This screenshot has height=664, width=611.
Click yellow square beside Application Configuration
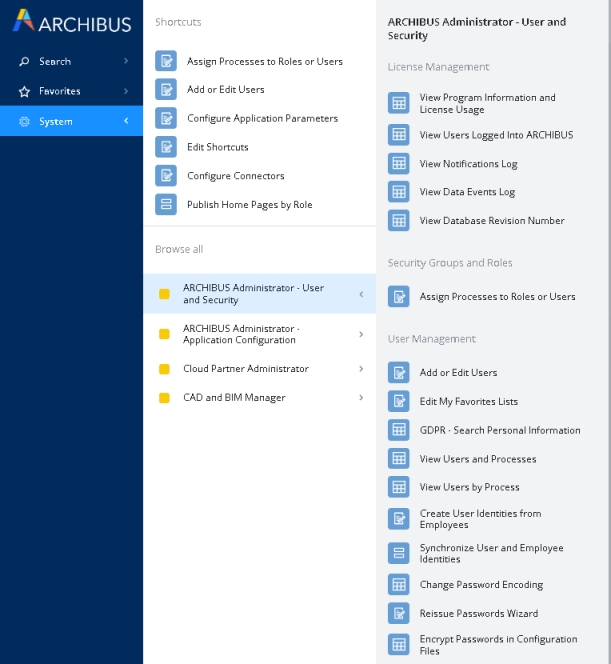click(x=164, y=334)
